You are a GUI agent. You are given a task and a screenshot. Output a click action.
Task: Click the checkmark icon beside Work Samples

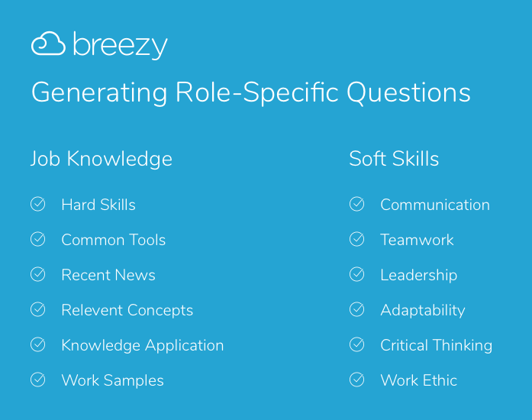(38, 380)
